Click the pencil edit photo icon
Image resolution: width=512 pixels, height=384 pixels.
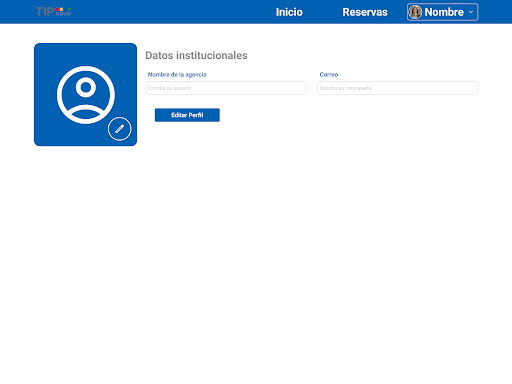point(120,129)
